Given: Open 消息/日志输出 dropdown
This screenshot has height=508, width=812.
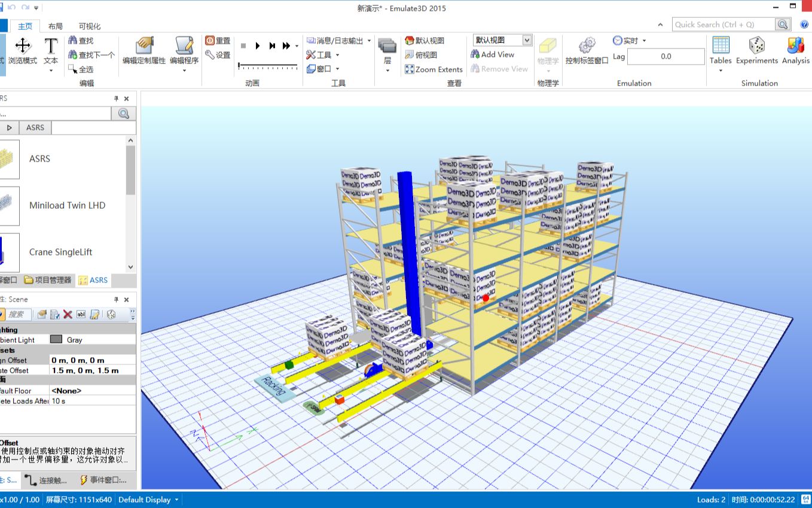Looking at the screenshot, I should 338,41.
